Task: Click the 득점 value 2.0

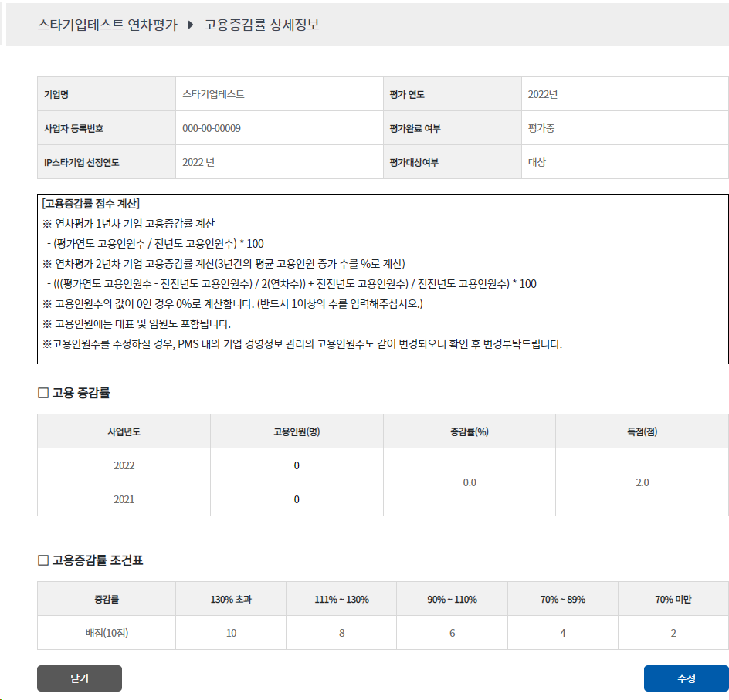Action: [642, 482]
